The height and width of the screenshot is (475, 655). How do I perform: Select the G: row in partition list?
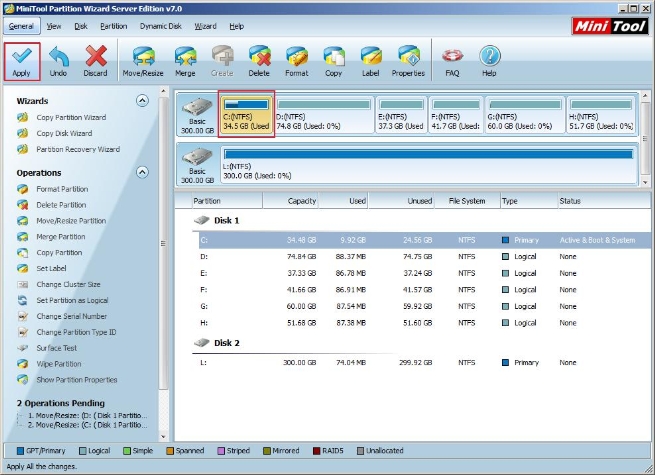tap(424, 306)
